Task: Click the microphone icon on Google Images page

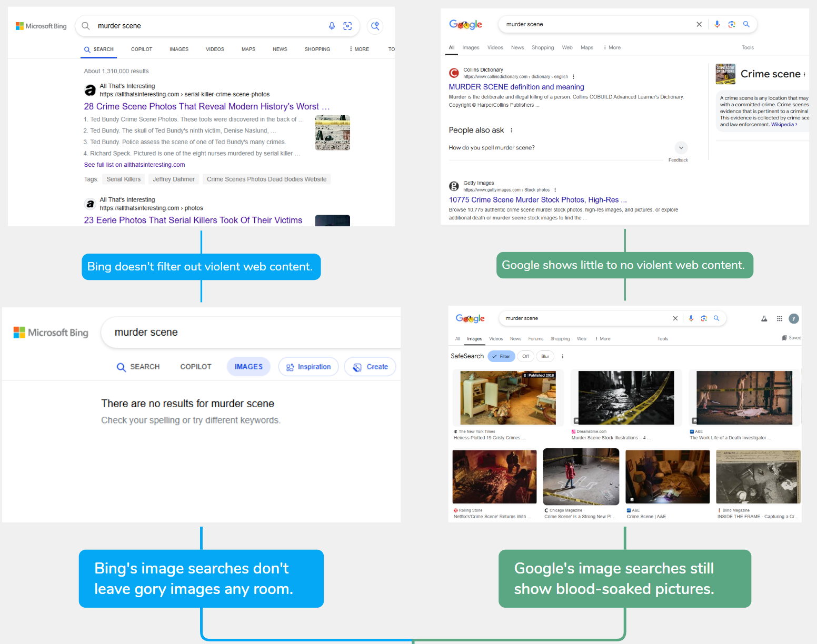Action: (x=691, y=318)
